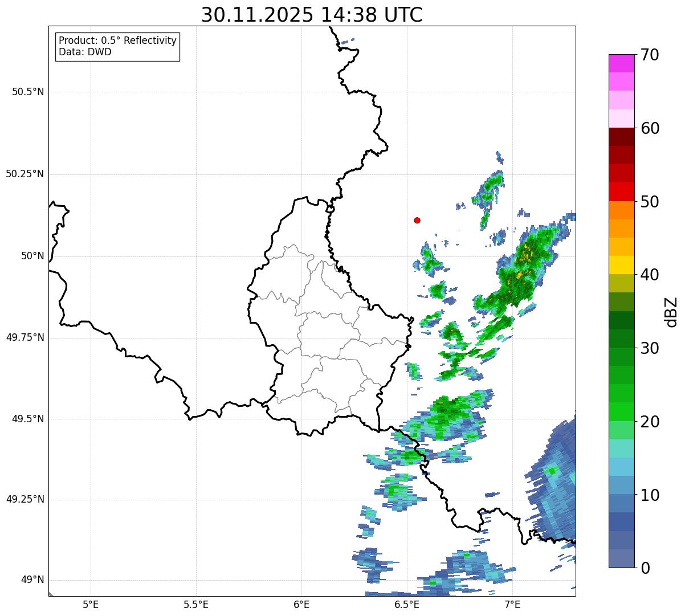
Task: Click the 49.25°N latitude label
Action: (x=25, y=499)
